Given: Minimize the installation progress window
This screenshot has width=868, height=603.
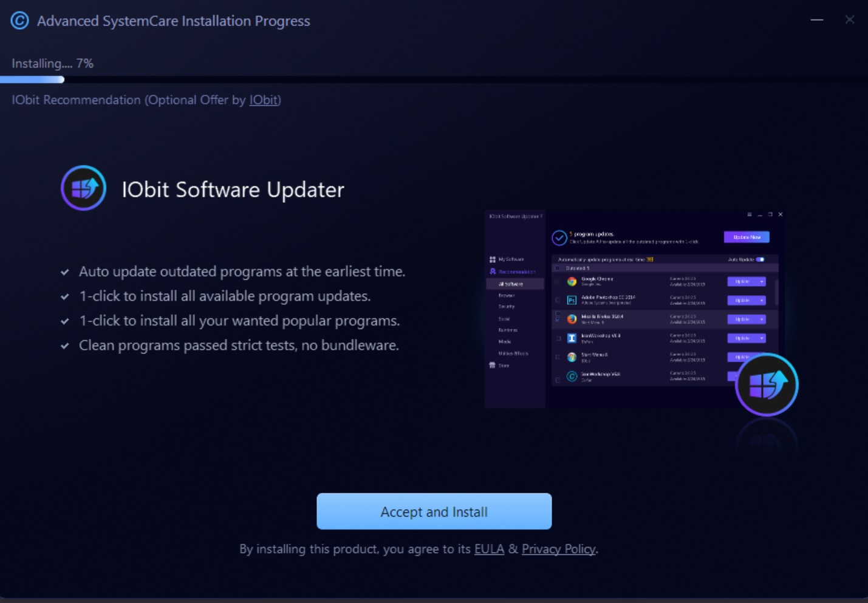Looking at the screenshot, I should 817,20.
